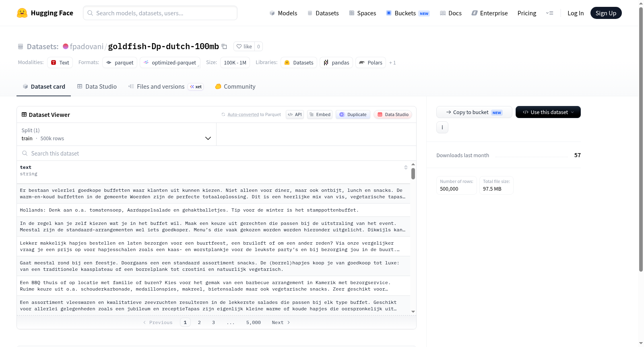Click the search magnifier in dataset search
This screenshot has width=644, height=347.
(x=25, y=153)
